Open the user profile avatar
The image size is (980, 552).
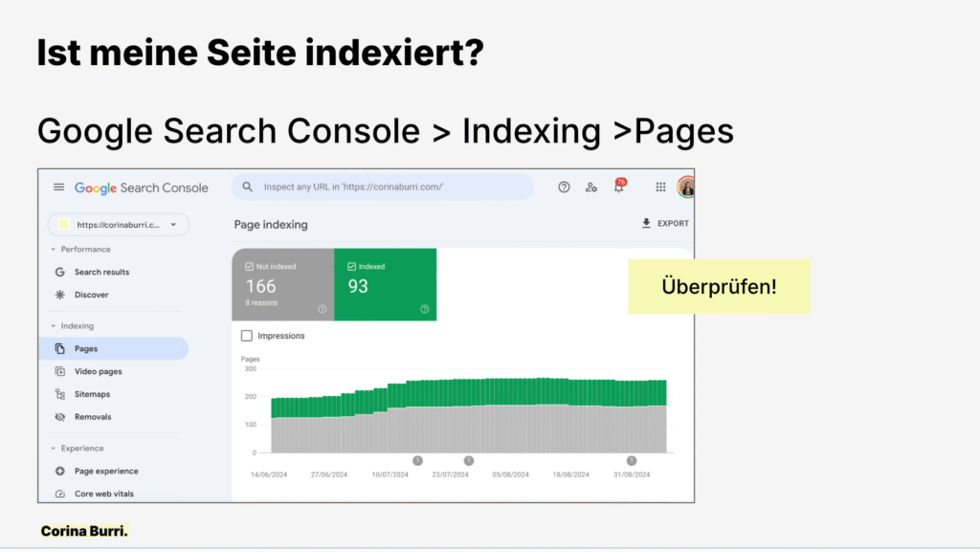686,188
